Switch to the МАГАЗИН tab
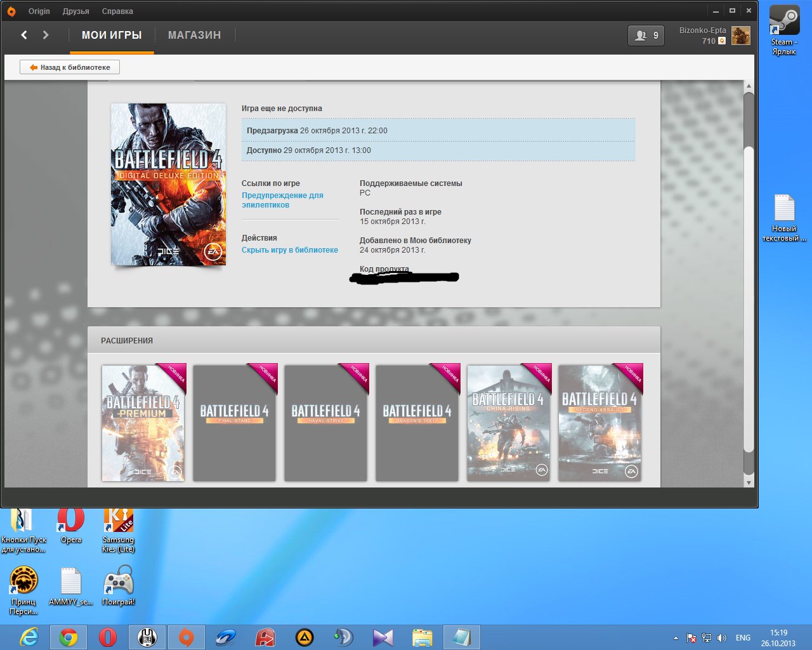The height and width of the screenshot is (650, 812). pyautogui.click(x=194, y=36)
